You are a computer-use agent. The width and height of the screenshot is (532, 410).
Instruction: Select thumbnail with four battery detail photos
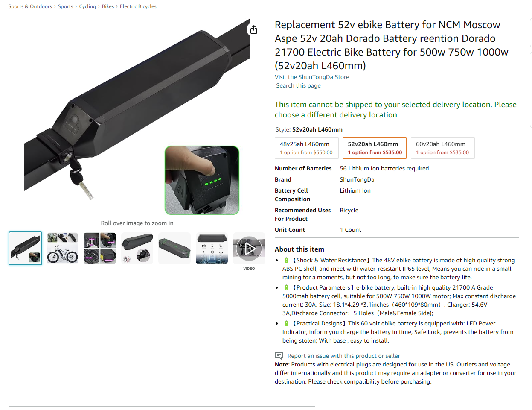pyautogui.click(x=100, y=248)
